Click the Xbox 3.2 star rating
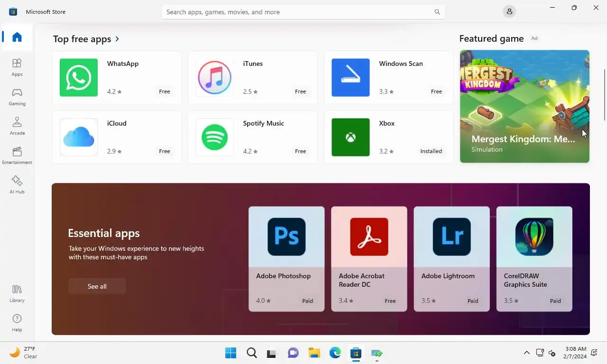Screen dimensions: 607x364 coord(386,151)
